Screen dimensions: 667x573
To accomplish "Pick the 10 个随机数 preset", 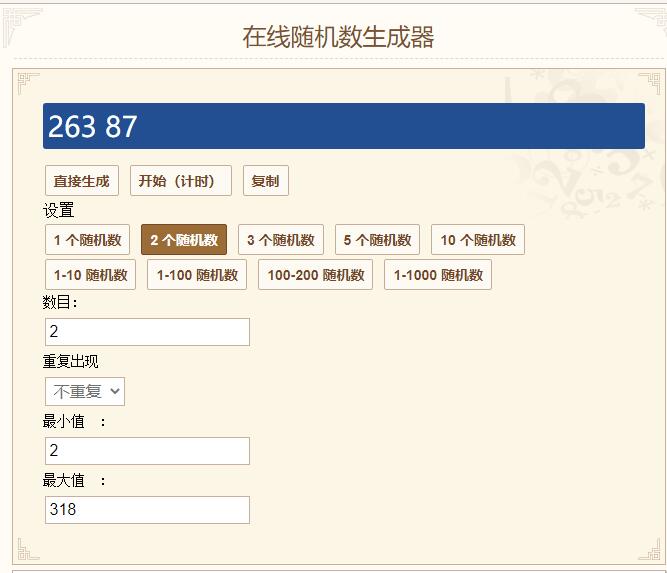I will tap(478, 240).
